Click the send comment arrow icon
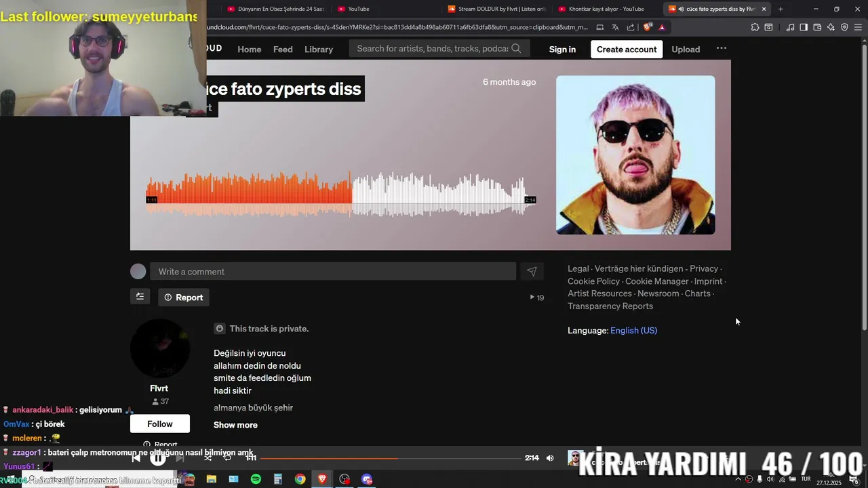Image resolution: width=868 pixels, height=488 pixels. (532, 271)
